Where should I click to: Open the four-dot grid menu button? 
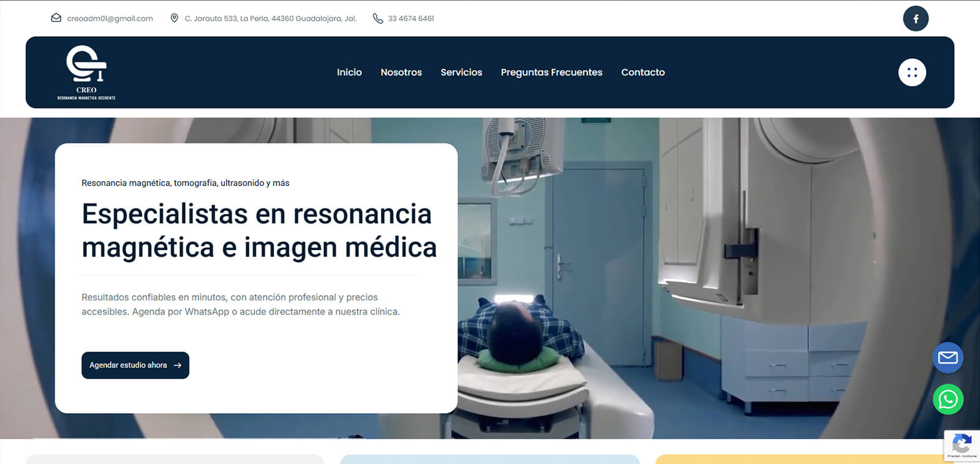point(912,72)
